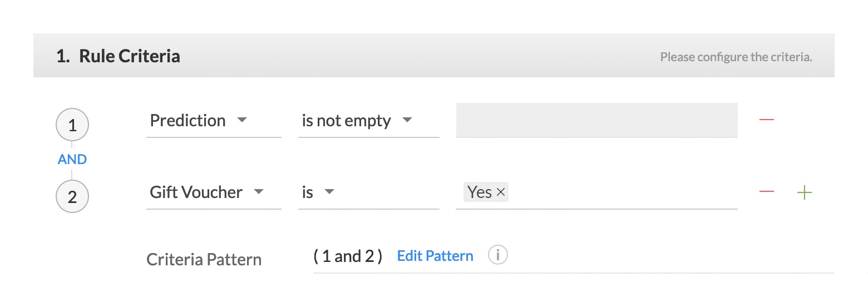Click the Criteria Pattern label
Viewport: 868px width, 307px height.
[x=204, y=260]
